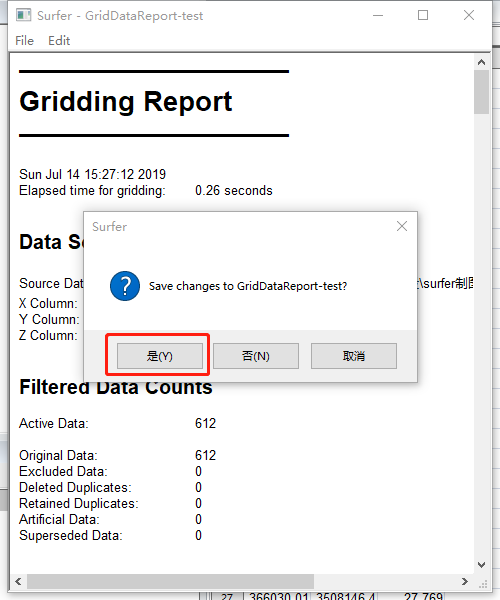Close the Surfer save-changes dialog
Screen dimensions: 500x600
[x=402, y=226]
